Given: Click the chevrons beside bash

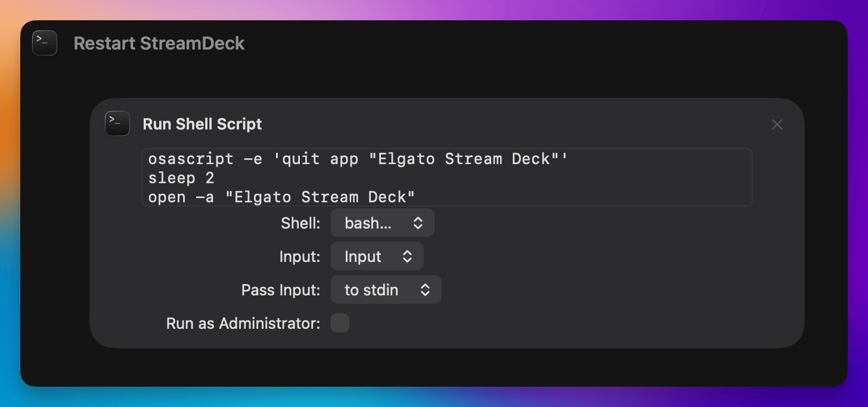Looking at the screenshot, I should (418, 223).
